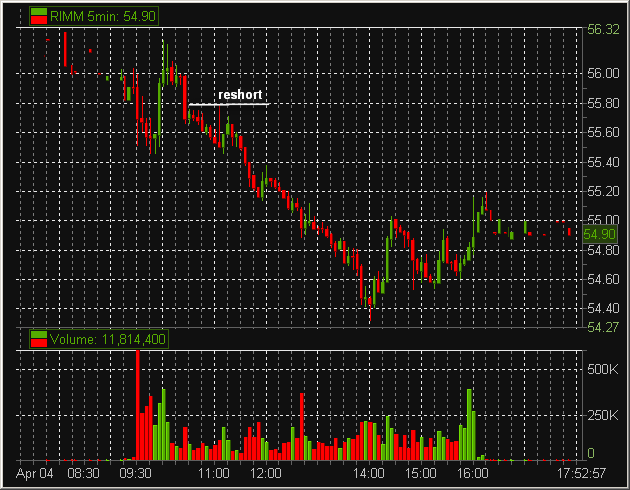The width and height of the screenshot is (630, 490).
Task: Click the 'reshort' annotation text
Action: coord(240,95)
